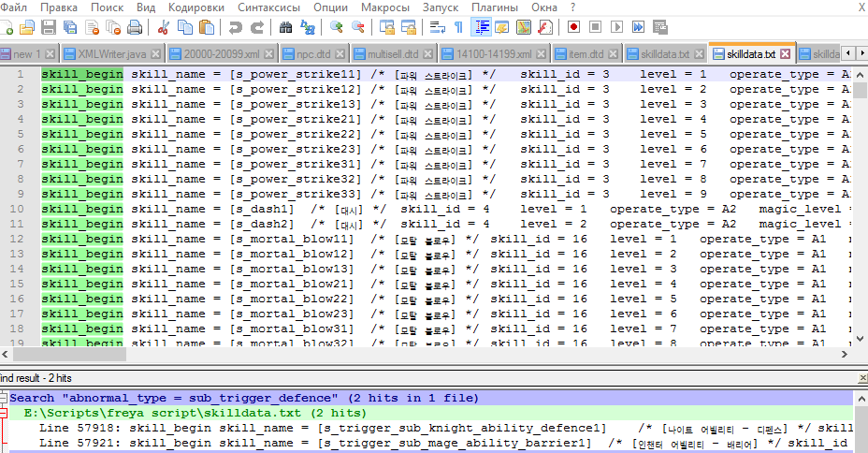
Task: Toggle the word wrap toolbar button
Action: click(x=439, y=28)
